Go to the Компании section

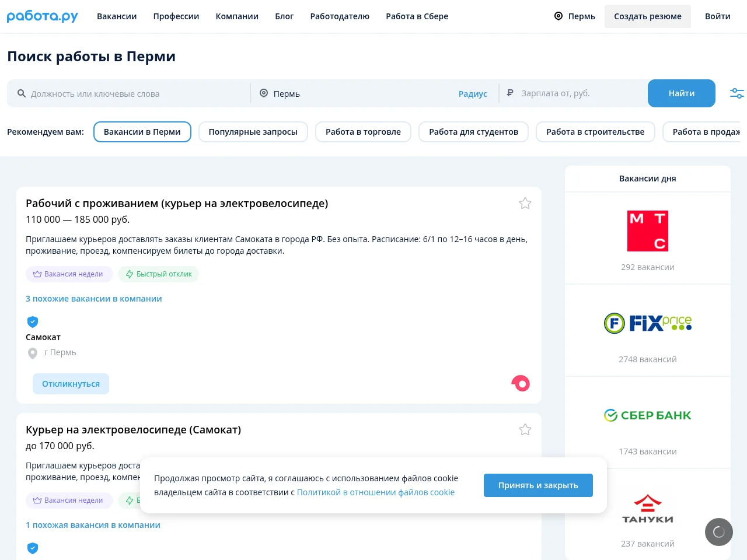237,16
